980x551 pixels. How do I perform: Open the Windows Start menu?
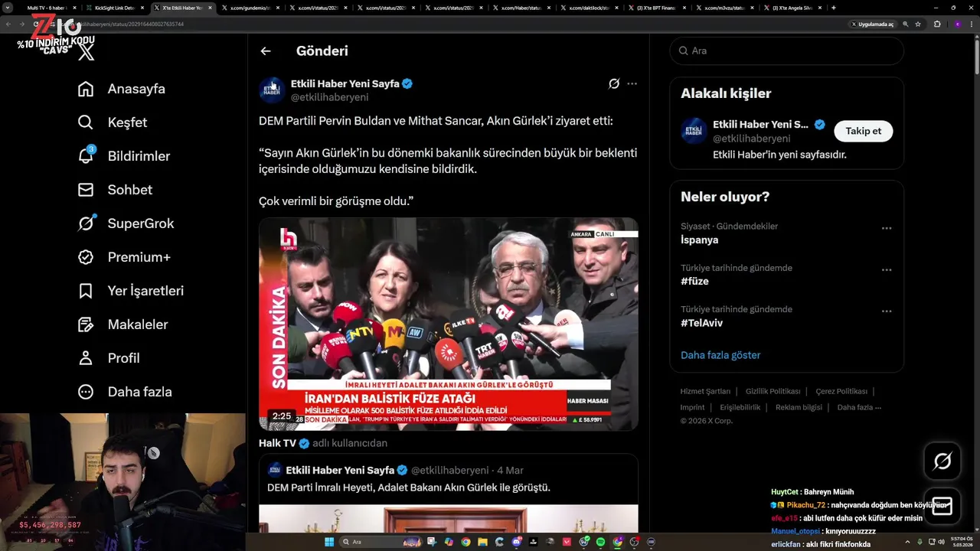[x=329, y=542]
